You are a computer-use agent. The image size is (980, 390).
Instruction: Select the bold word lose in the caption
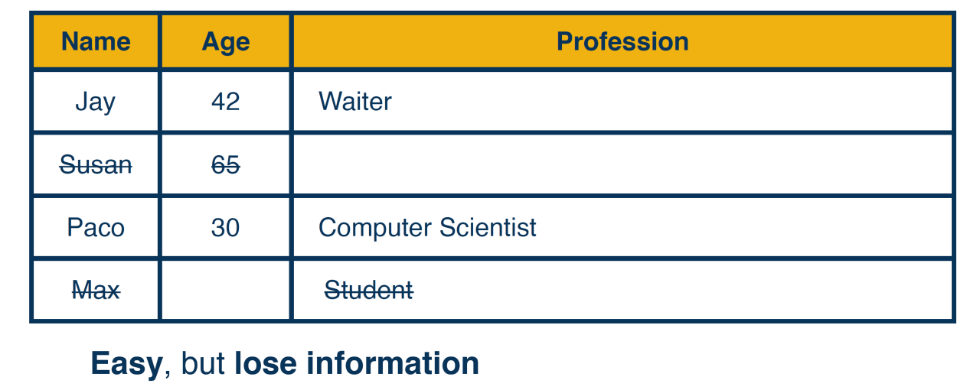point(266,364)
